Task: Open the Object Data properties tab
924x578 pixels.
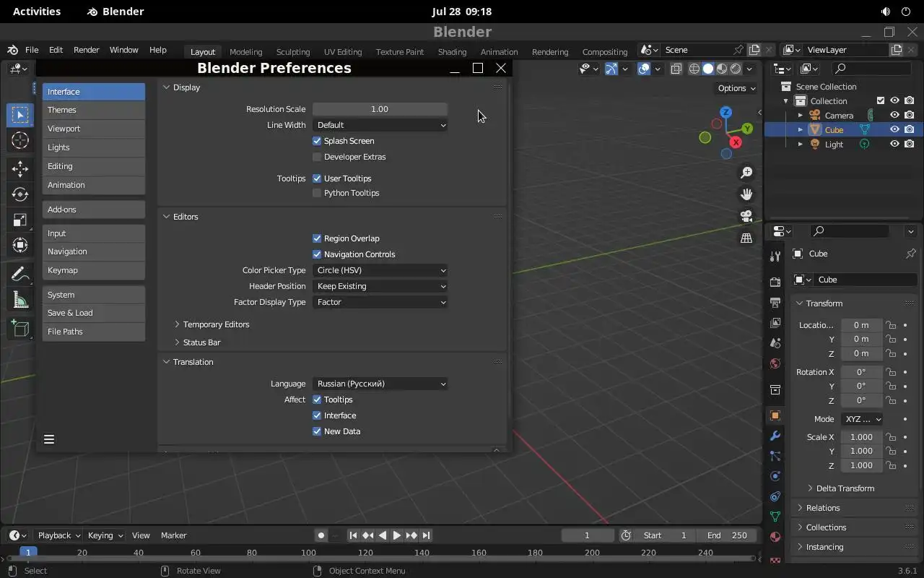Action: click(x=775, y=517)
